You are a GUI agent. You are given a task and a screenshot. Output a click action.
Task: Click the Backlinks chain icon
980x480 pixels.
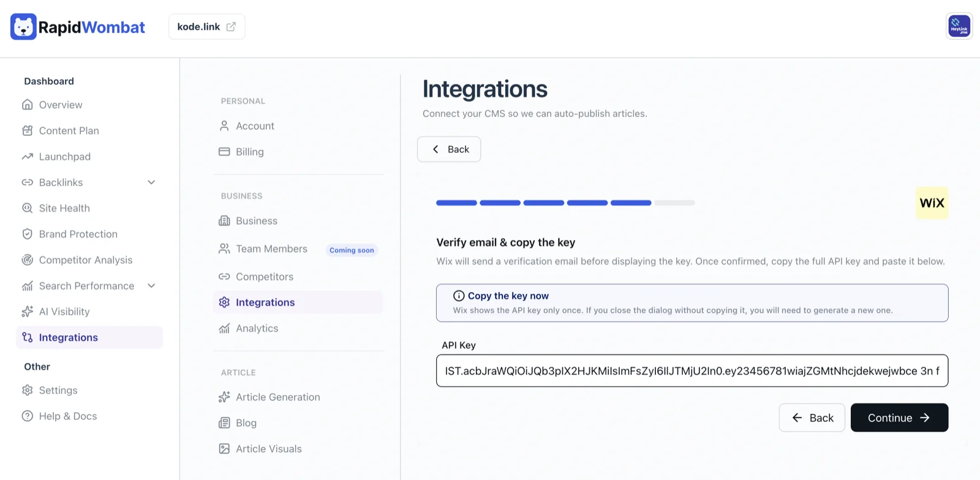[27, 182]
